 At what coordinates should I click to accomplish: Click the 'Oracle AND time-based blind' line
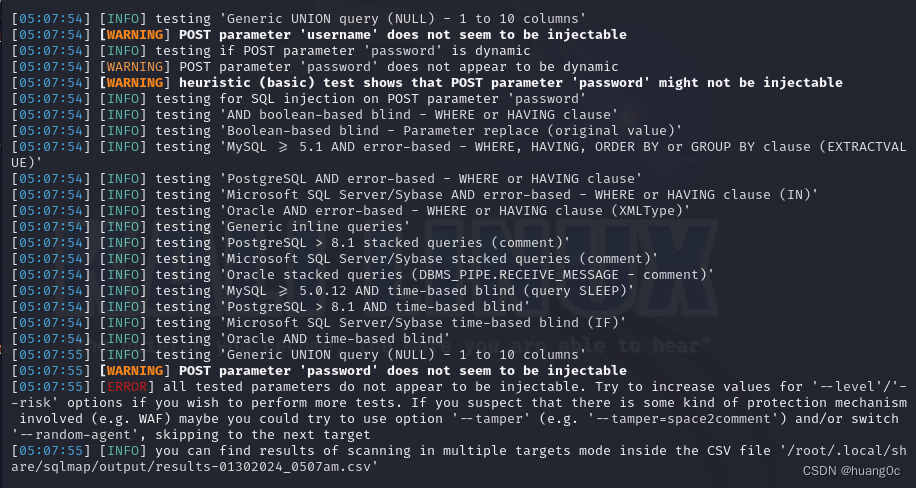(231, 338)
